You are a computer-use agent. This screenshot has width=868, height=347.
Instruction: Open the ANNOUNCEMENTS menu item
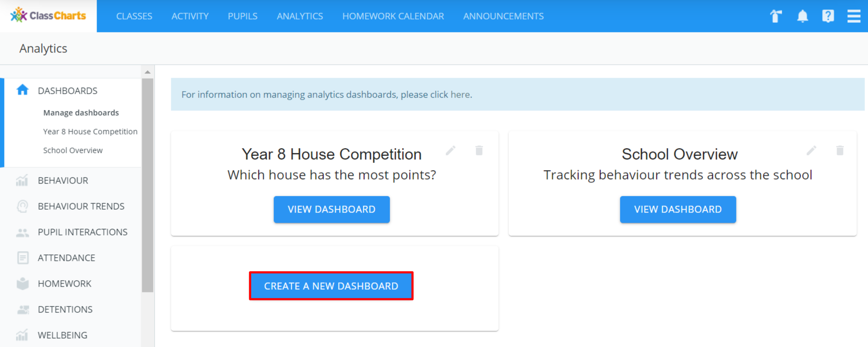coord(503,16)
